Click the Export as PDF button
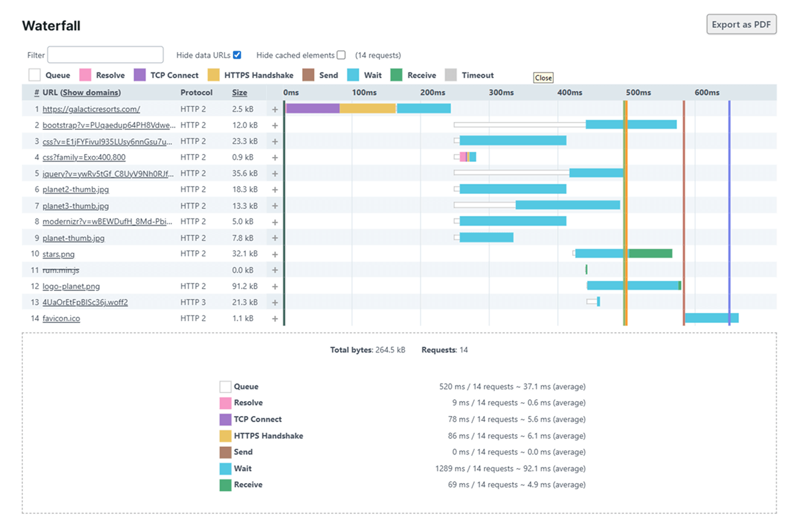 741,25
